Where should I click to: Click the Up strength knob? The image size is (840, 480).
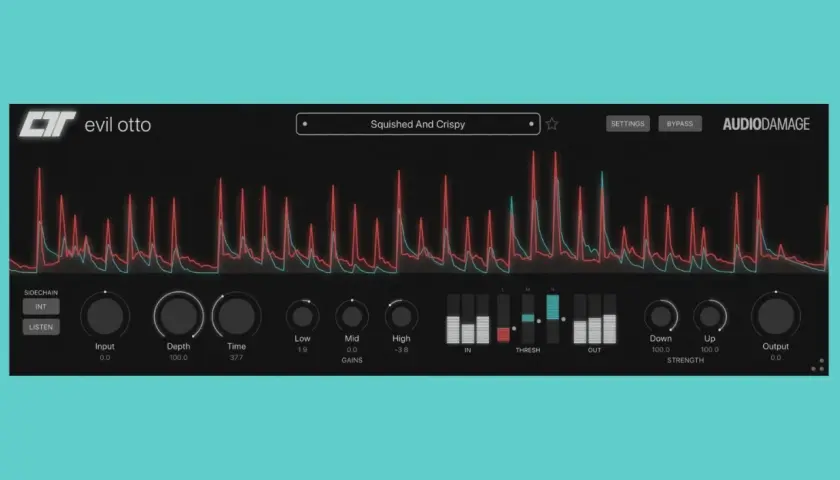(710, 317)
